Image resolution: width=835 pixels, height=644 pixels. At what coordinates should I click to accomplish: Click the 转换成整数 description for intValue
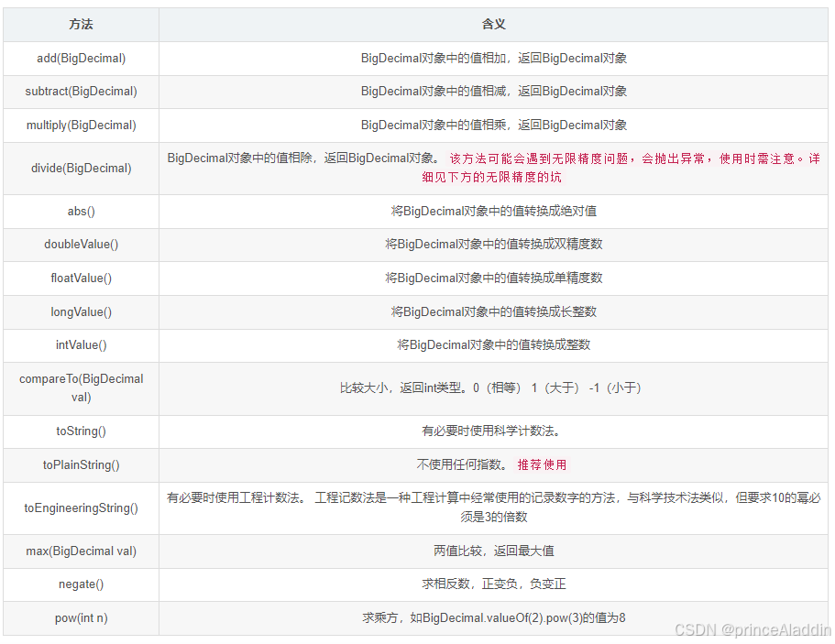(x=494, y=344)
